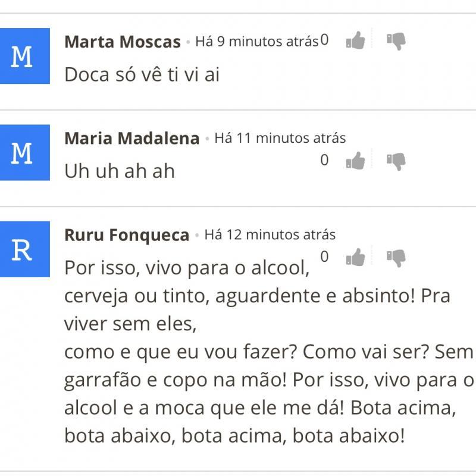Viewport: 476px width, 476px height.
Task: Click the 'Há 9 minutos atrás' timestamp
Action: pyautogui.click(x=257, y=41)
